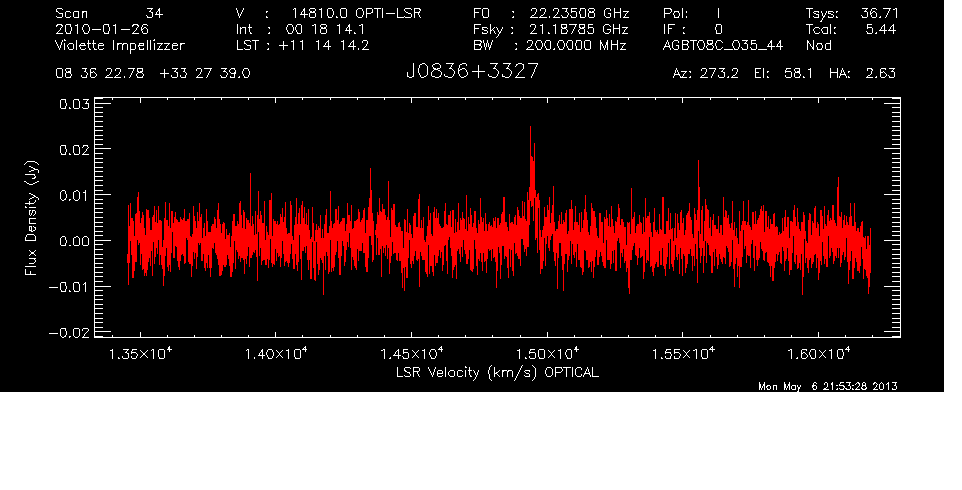Click the y-axis tick label 0.01
The height and width of the screenshot is (490, 962).
(x=74, y=196)
